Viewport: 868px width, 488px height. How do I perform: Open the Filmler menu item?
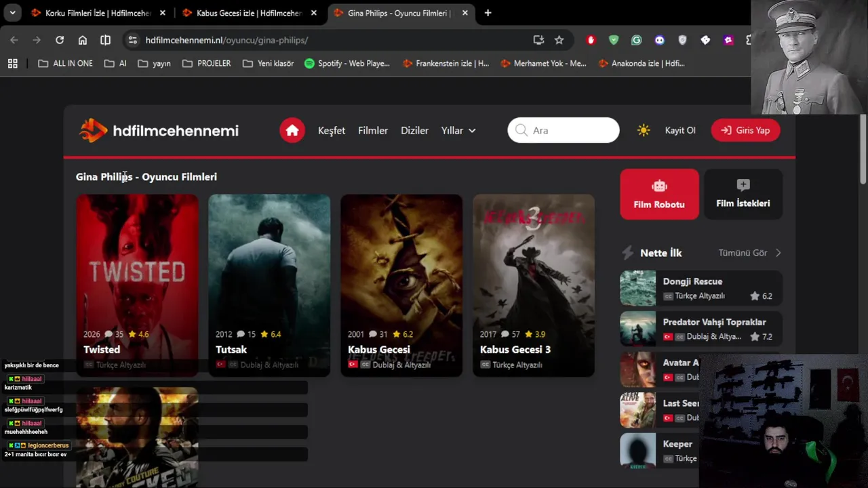pos(373,130)
